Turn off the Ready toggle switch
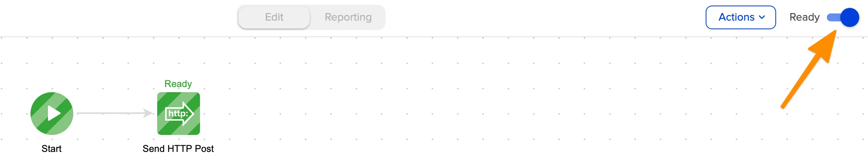868x163 pixels. point(843,17)
